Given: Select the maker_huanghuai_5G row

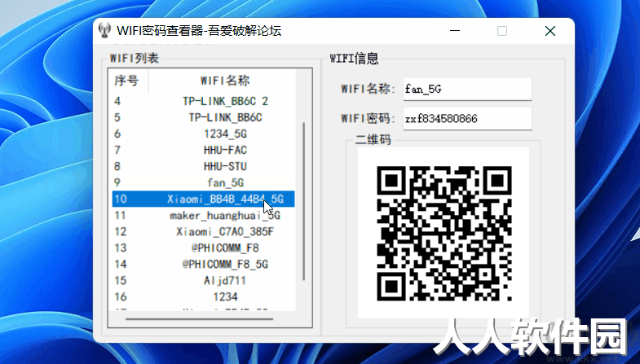Looking at the screenshot, I should click(203, 215).
